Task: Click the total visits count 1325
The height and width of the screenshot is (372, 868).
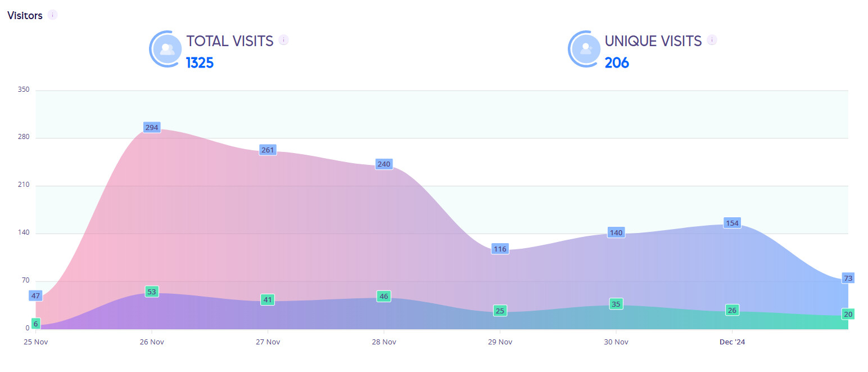Action: (x=200, y=62)
